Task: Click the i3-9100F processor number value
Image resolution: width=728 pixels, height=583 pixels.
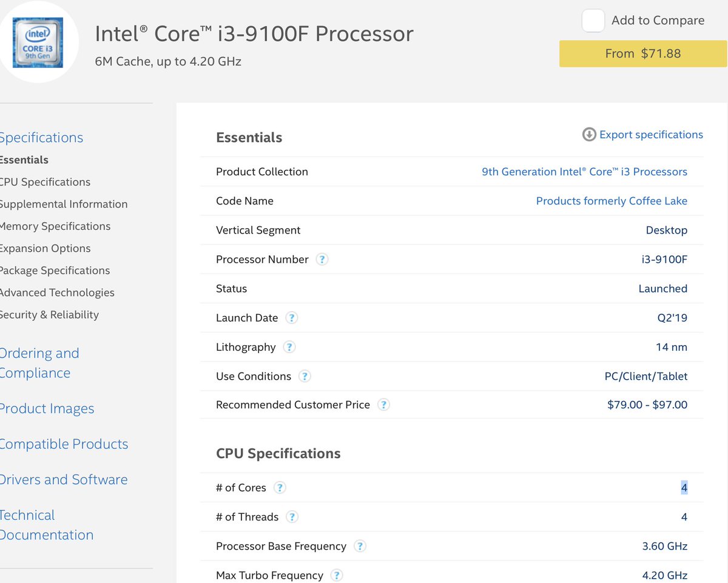Action: coord(664,260)
